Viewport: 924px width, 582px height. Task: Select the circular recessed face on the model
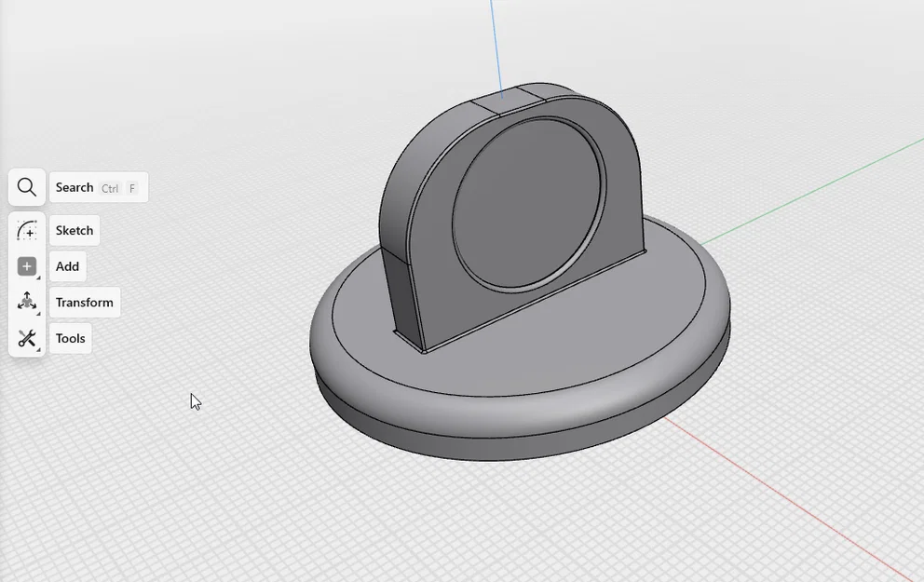point(527,203)
